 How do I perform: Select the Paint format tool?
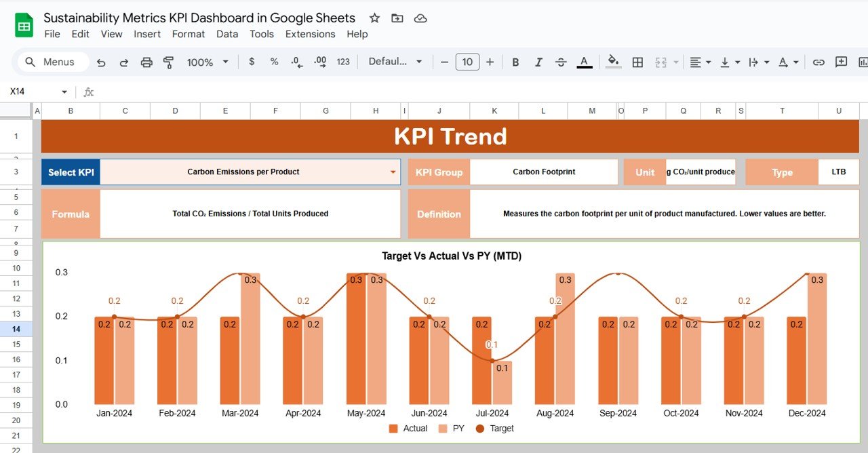point(168,62)
